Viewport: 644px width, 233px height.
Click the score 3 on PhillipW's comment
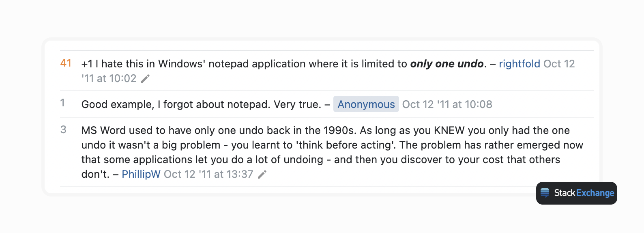click(x=63, y=130)
